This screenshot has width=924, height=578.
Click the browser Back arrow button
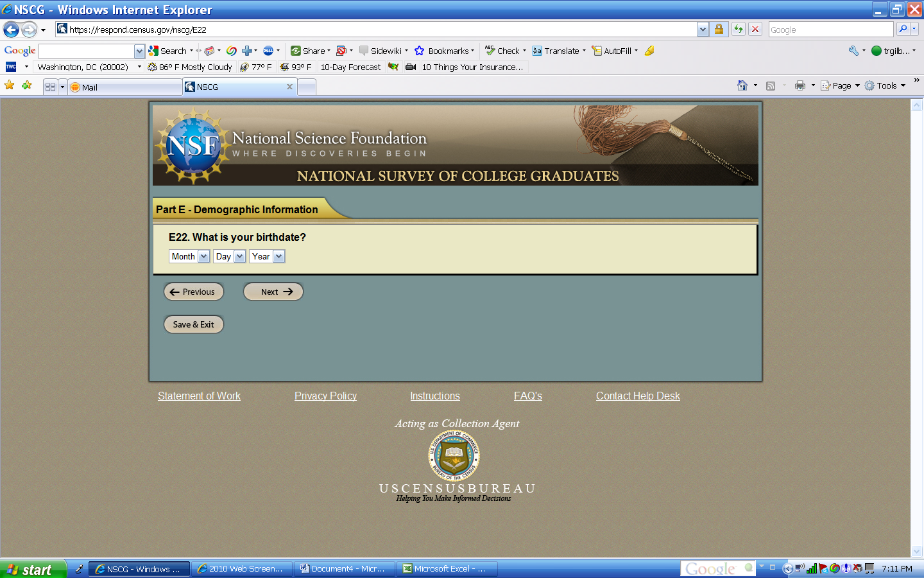tap(12, 30)
